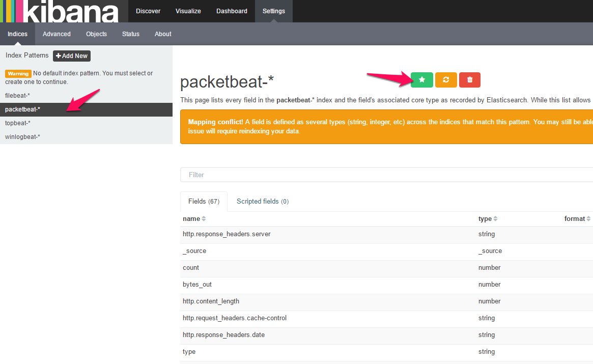Toggle sorting on the format column

click(x=576, y=218)
